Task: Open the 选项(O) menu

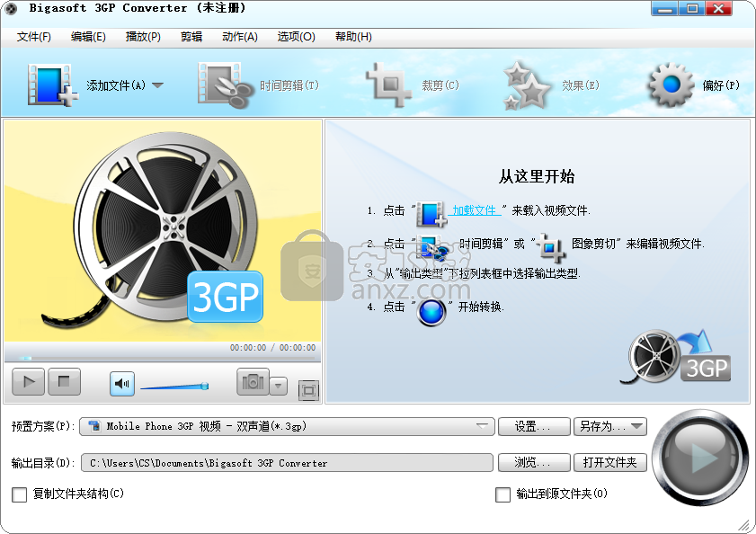Action: 296,37
